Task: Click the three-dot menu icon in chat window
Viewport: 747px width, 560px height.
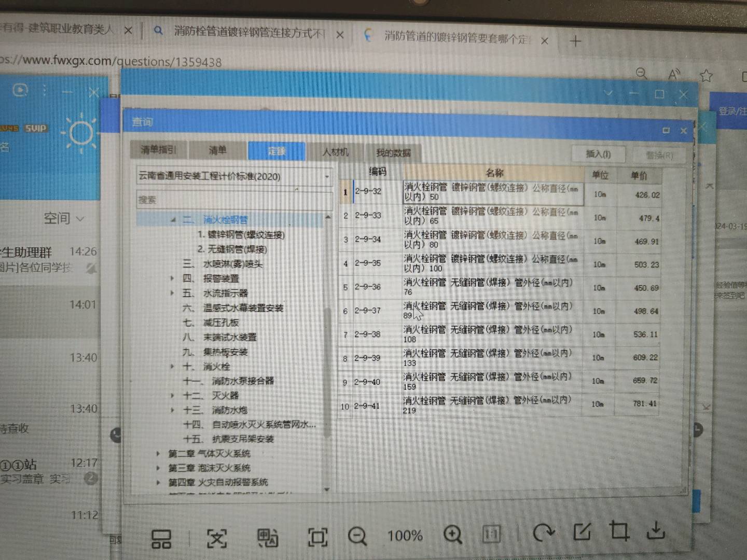Action: (x=45, y=91)
